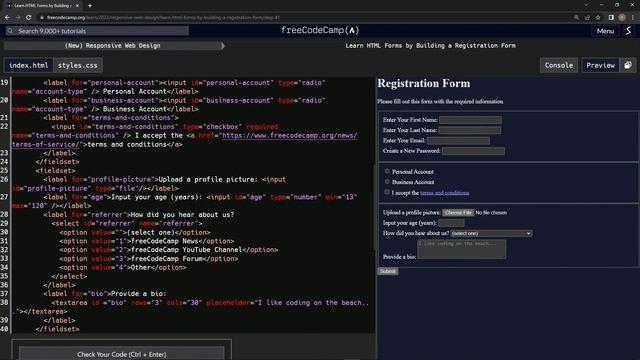640x360 pixels.
Task: Check the accept terms checkbox
Action: point(387,192)
